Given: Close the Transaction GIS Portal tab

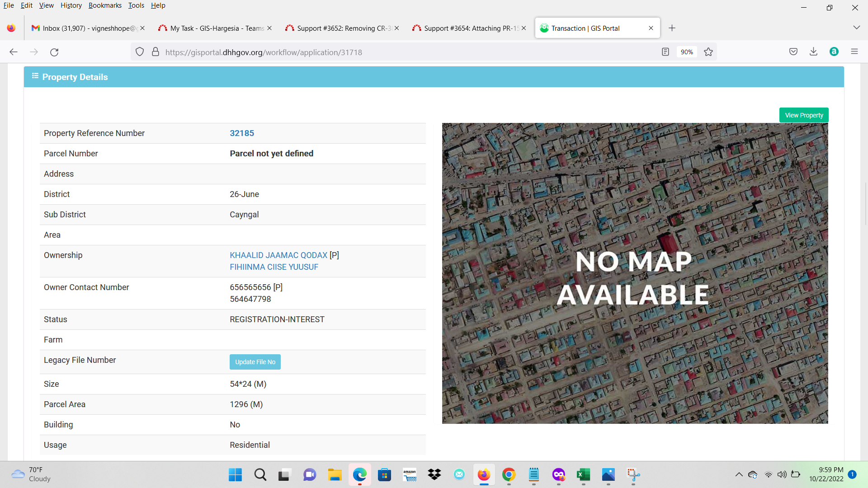Looking at the screenshot, I should [651, 28].
